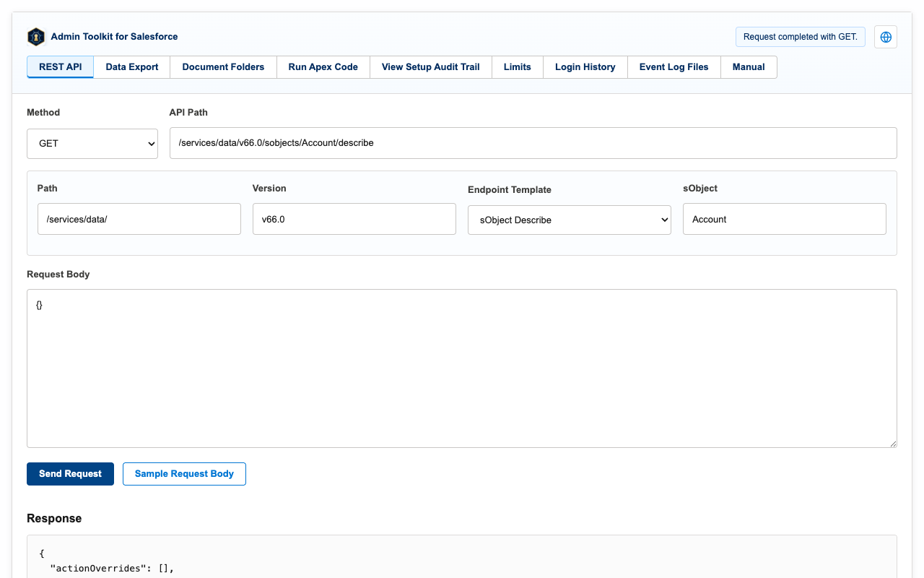
Task: Click the Method label
Action: (43, 113)
